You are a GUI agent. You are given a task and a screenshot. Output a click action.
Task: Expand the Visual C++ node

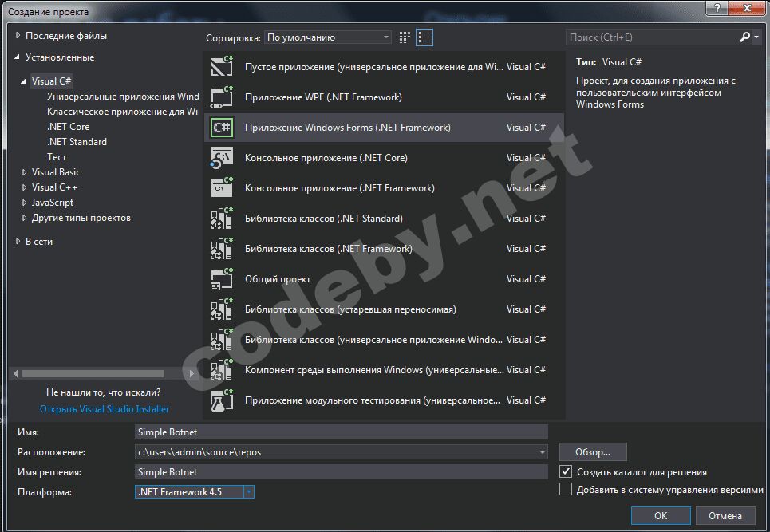click(24, 187)
